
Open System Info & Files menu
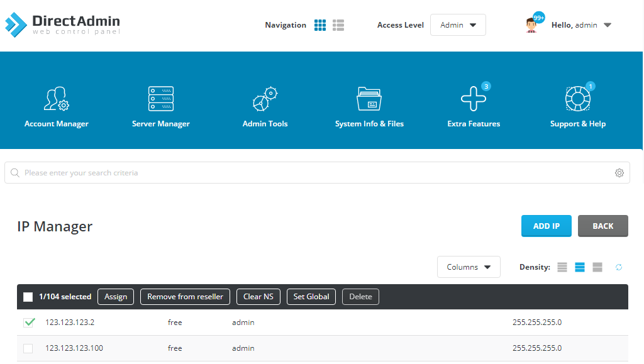(x=369, y=107)
